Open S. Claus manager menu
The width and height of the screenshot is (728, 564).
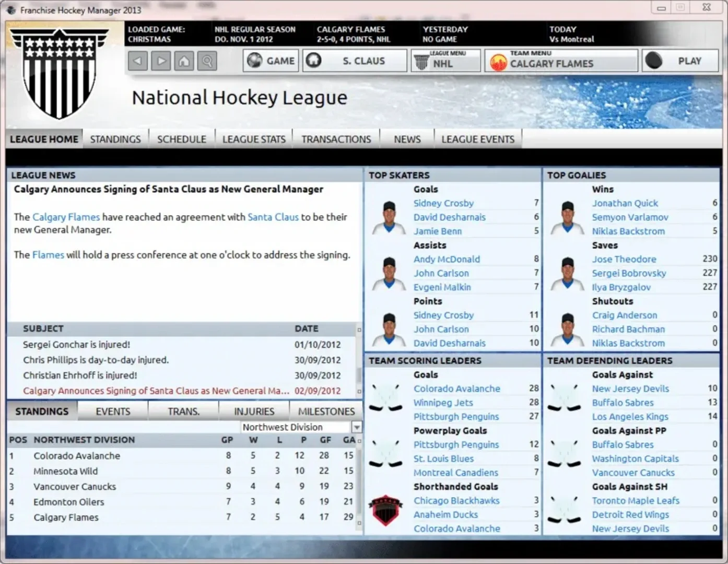(x=355, y=61)
